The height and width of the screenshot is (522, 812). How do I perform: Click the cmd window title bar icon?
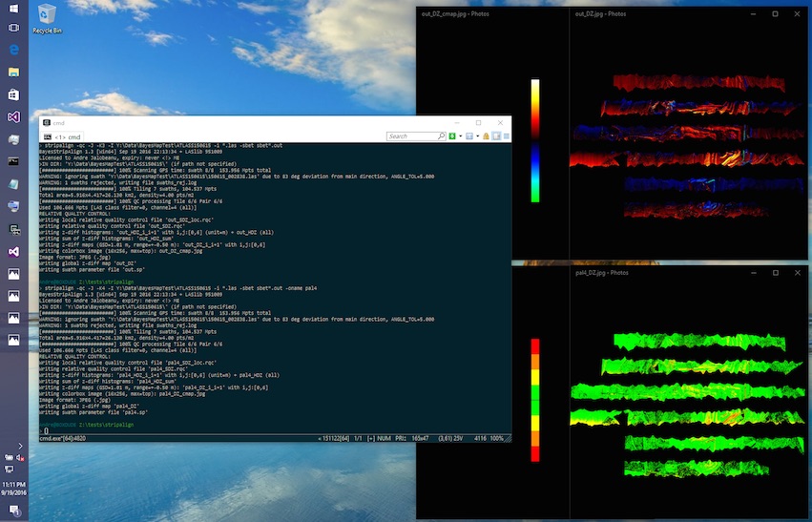pyautogui.click(x=47, y=123)
